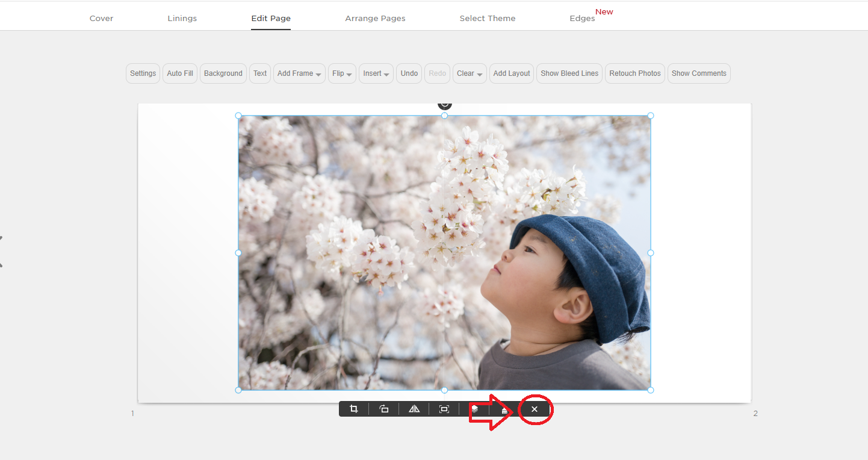Click the top-left corner handle of photo
Viewport: 868px width, 460px height.
click(238, 116)
